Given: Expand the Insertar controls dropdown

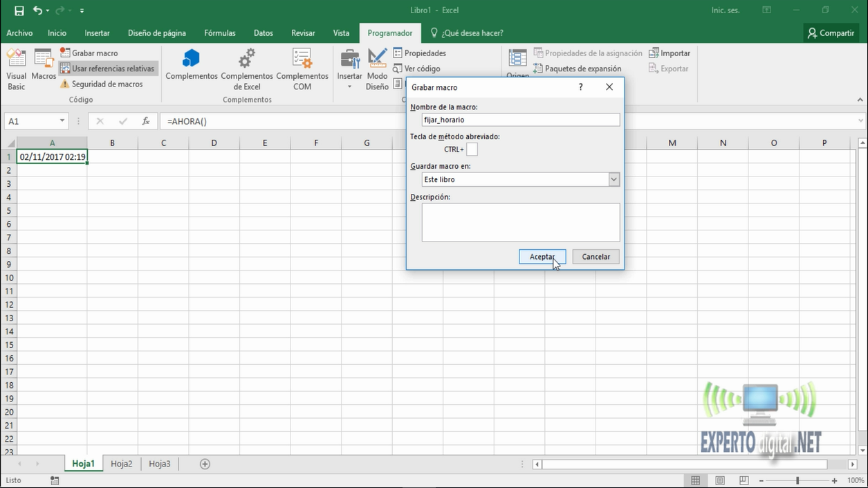Looking at the screenshot, I should click(349, 87).
